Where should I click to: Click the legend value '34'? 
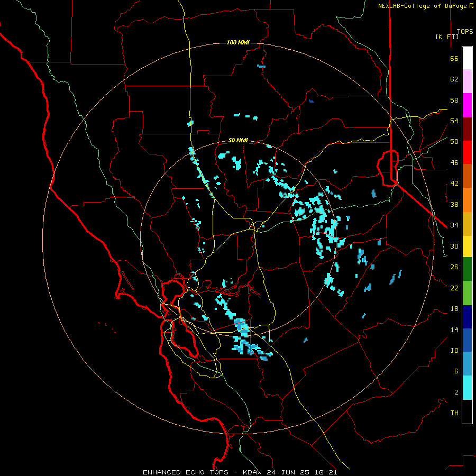[x=454, y=225]
